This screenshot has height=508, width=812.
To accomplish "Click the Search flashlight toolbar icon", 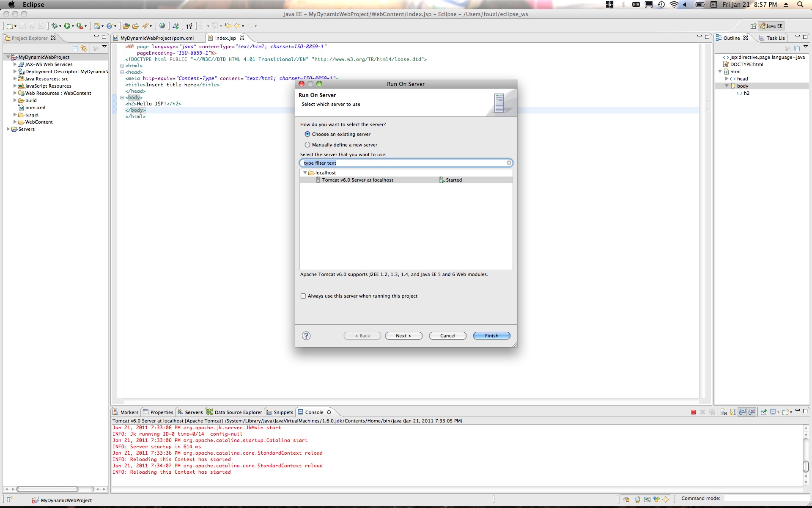I will point(145,26).
